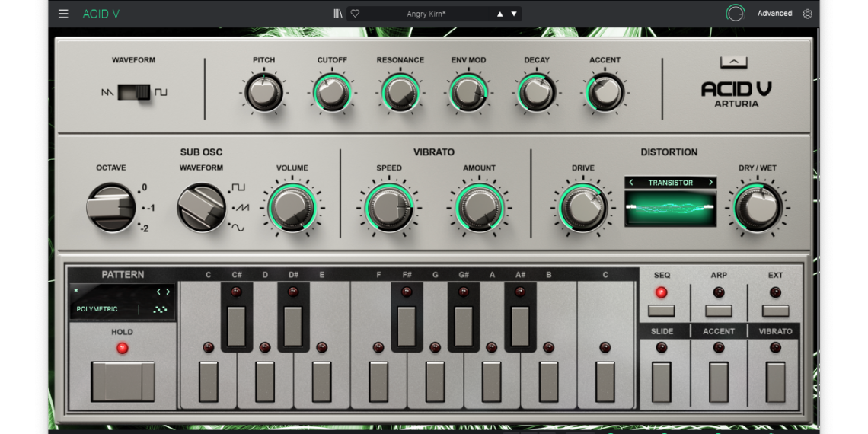The image size is (868, 434).
Task: Trigger the D# black key button
Action: click(x=293, y=326)
